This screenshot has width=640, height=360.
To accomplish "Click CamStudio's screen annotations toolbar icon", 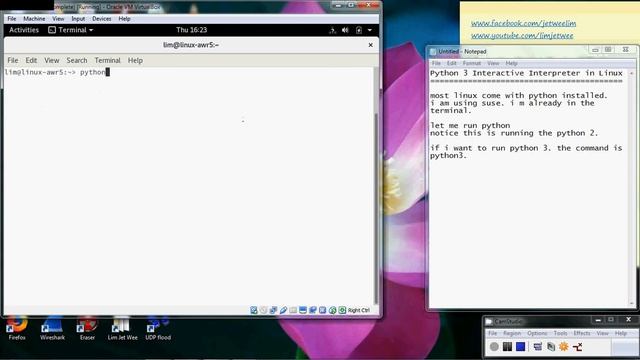I will click(551, 347).
